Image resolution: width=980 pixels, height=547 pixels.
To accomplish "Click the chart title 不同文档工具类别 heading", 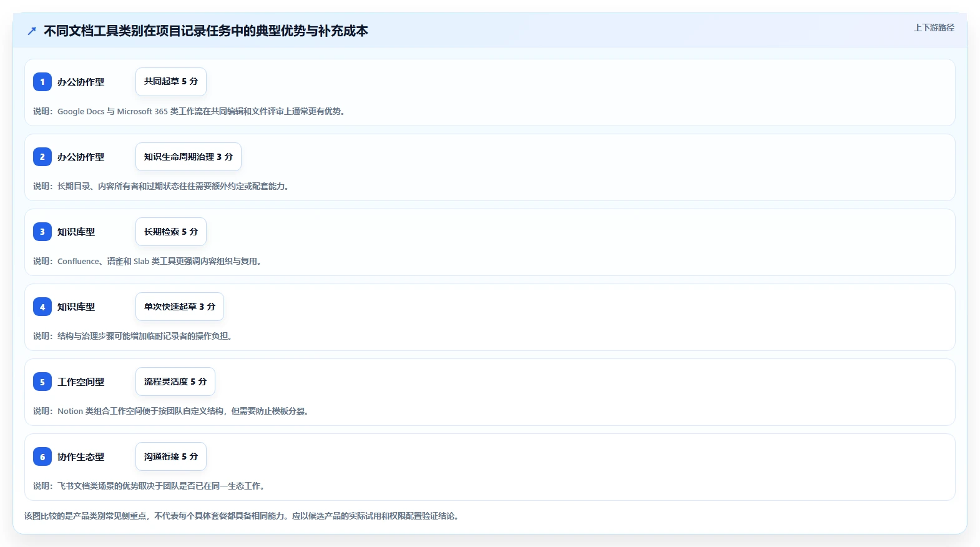I will click(x=206, y=31).
